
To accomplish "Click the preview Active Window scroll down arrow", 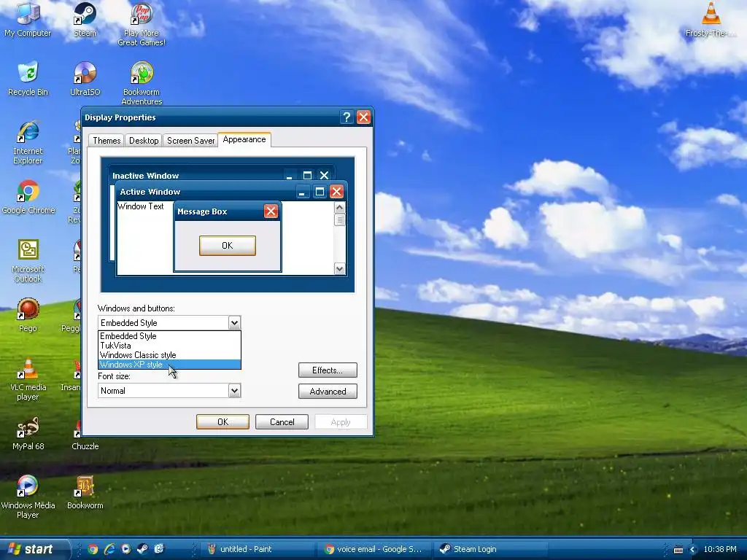I will tap(339, 268).
